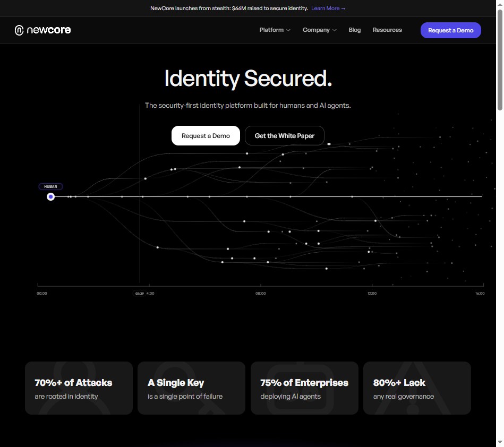Open the Resources nav item
Viewport: 504px width, 447px height.
(387, 30)
